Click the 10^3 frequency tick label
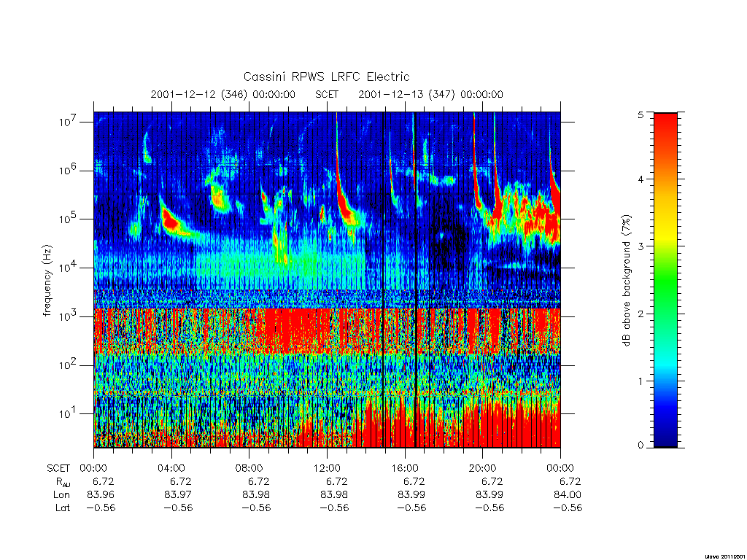 click(69, 316)
